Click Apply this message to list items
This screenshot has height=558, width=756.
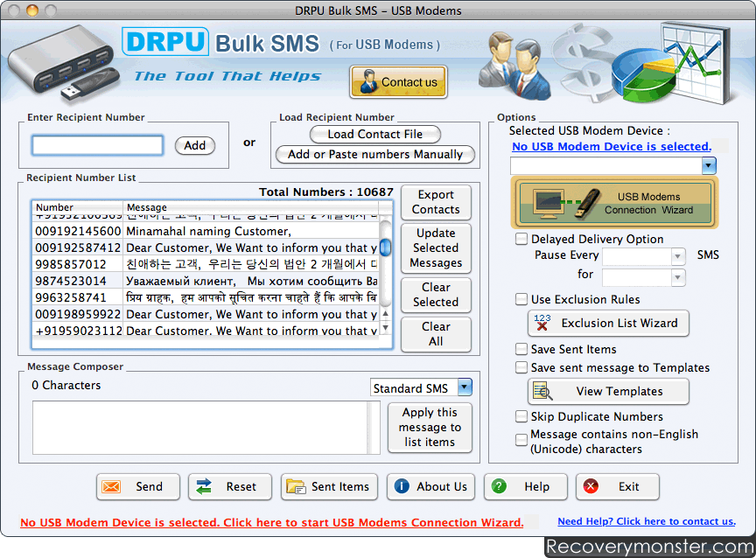tap(430, 428)
